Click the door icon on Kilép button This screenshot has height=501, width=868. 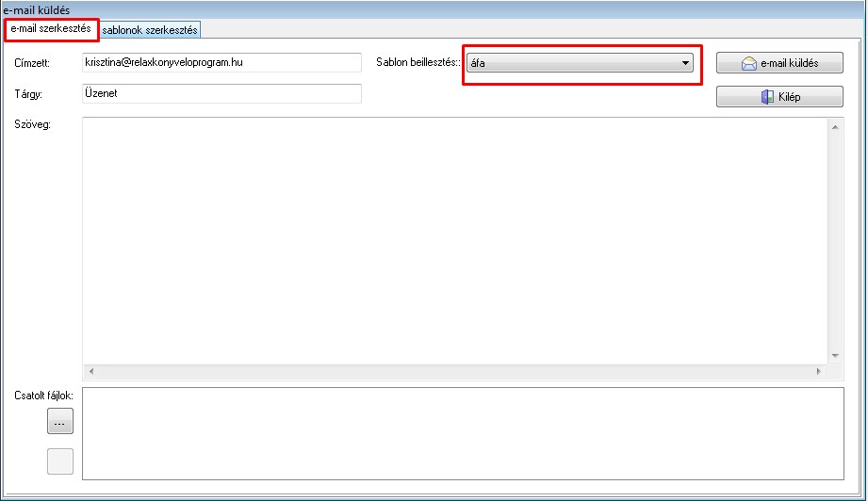click(x=767, y=97)
